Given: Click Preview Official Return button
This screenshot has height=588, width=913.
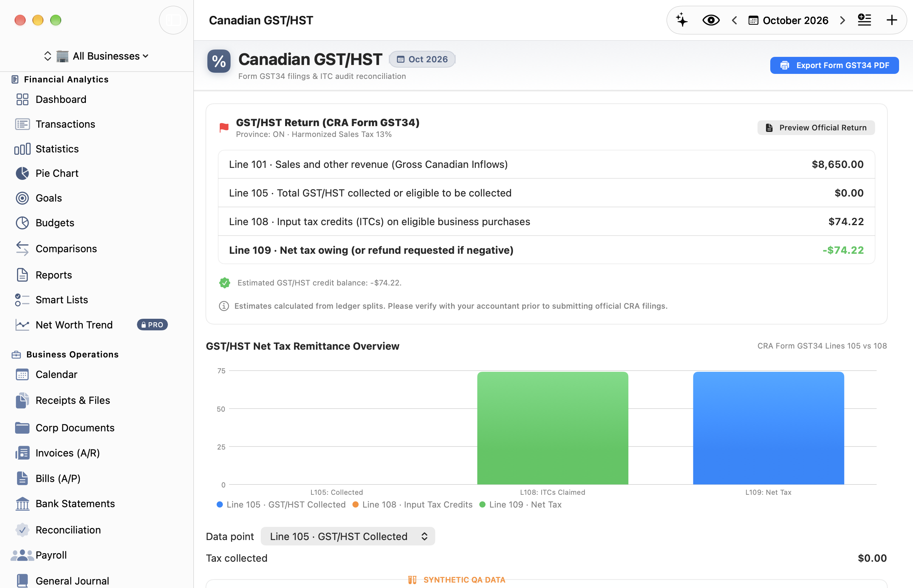Looking at the screenshot, I should pyautogui.click(x=816, y=128).
